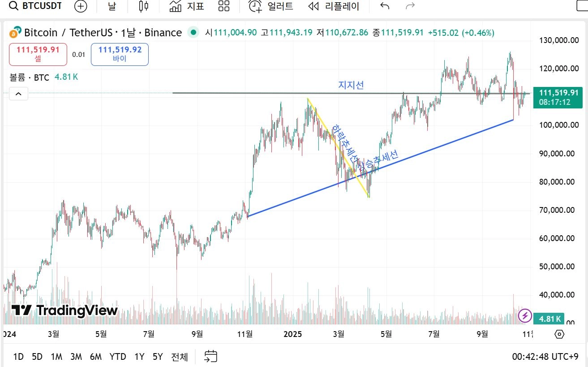
Task: Select the 1M range tab
Action: click(56, 357)
